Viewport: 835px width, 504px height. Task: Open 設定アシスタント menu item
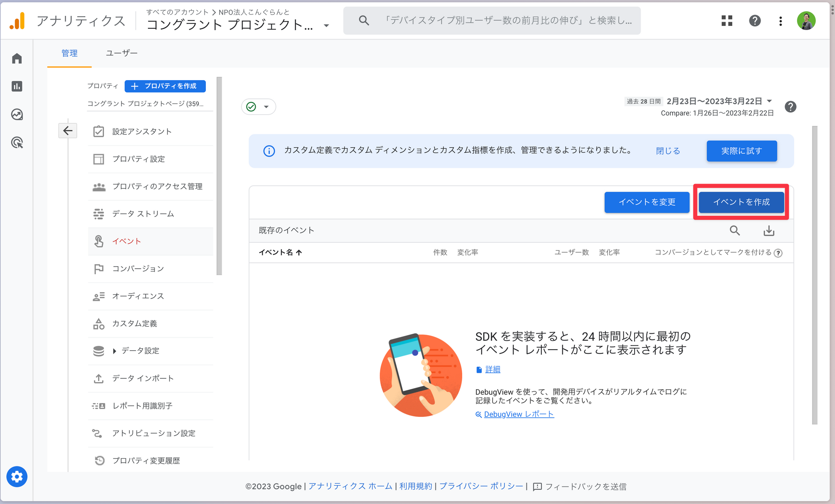150,131
